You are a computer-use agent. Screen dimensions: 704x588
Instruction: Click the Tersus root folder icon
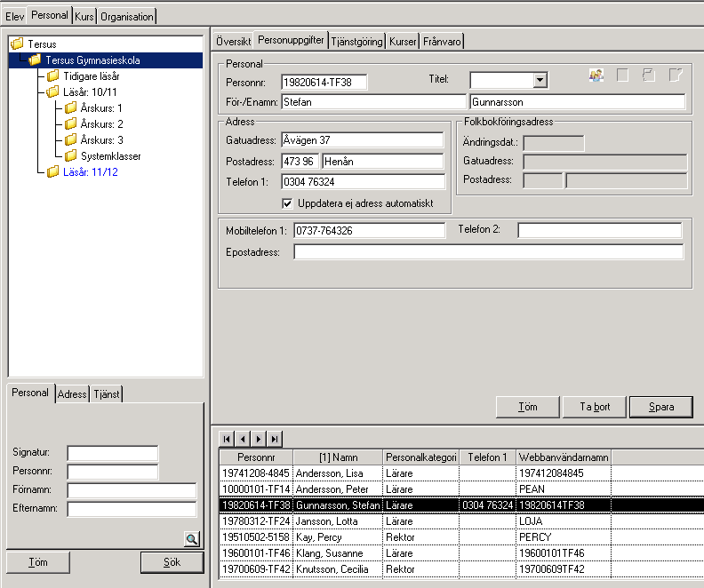click(17, 44)
